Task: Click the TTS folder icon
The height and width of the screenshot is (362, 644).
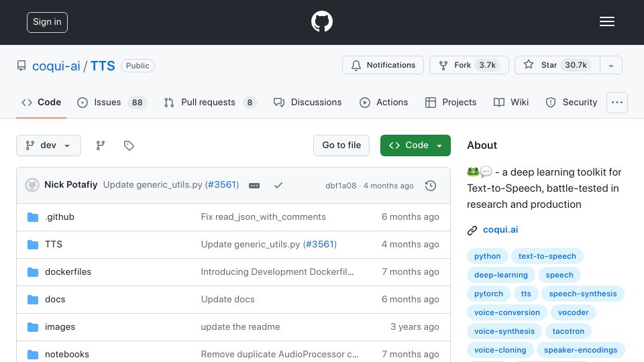Action: point(33,245)
